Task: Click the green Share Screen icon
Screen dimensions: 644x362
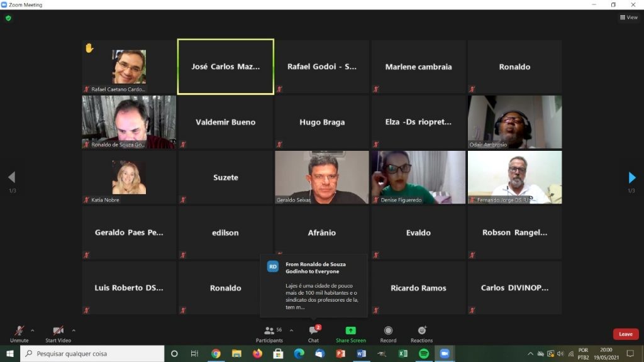Action: (350, 332)
